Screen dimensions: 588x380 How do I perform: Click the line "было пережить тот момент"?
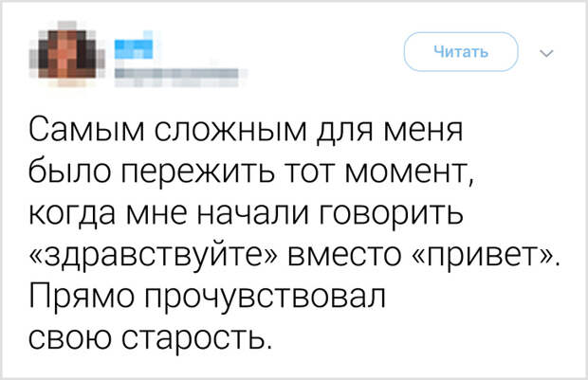(x=251, y=172)
